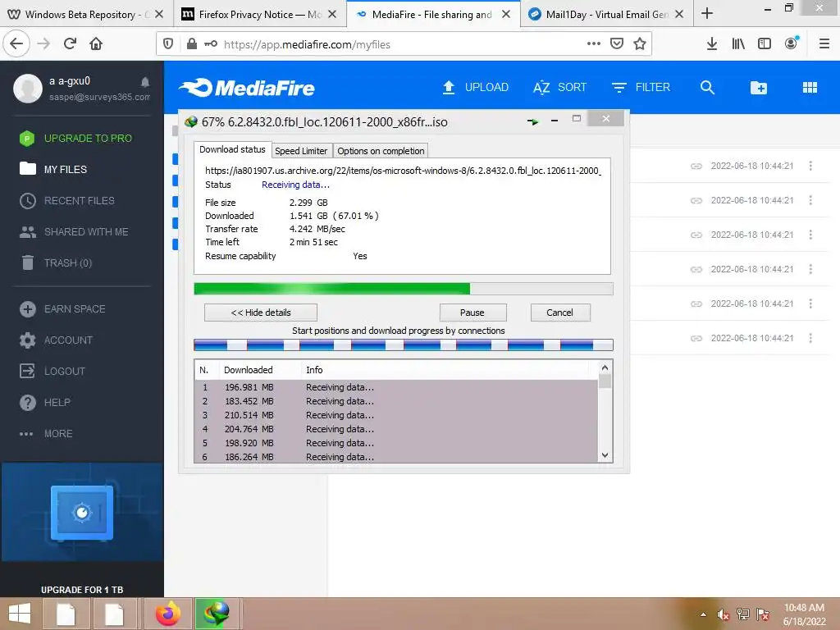Click the notifications bell icon
This screenshot has width=840, height=630.
[x=145, y=82]
